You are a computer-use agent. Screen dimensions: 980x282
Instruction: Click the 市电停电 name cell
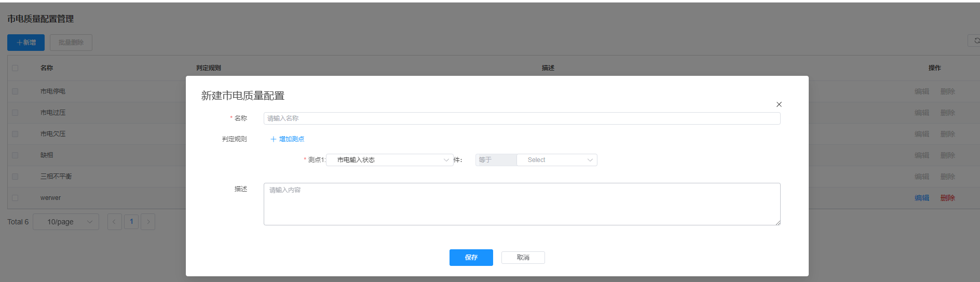(53, 91)
